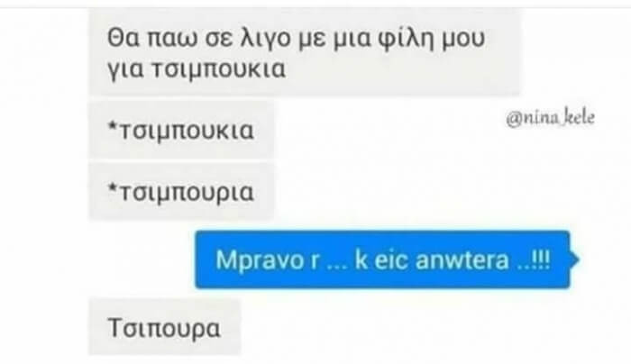Screen dimensions: 631x364
Task: Click the word anwtera in the blue reply
Action: 462,260
